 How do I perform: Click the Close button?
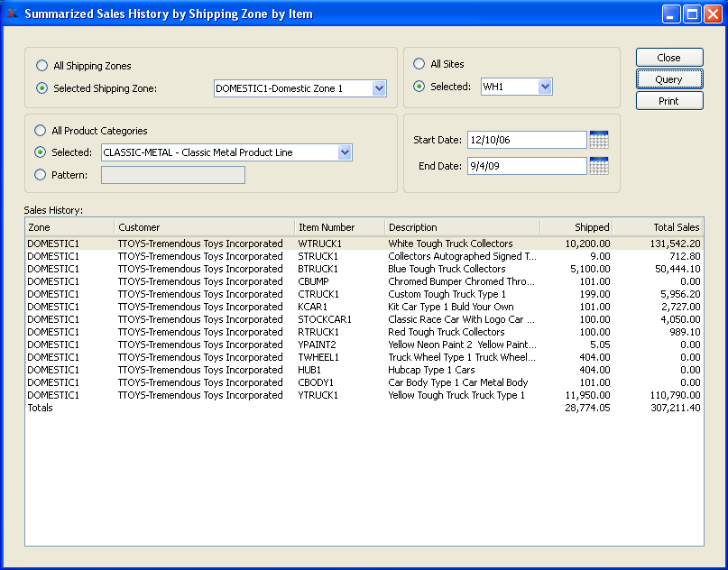(x=668, y=58)
